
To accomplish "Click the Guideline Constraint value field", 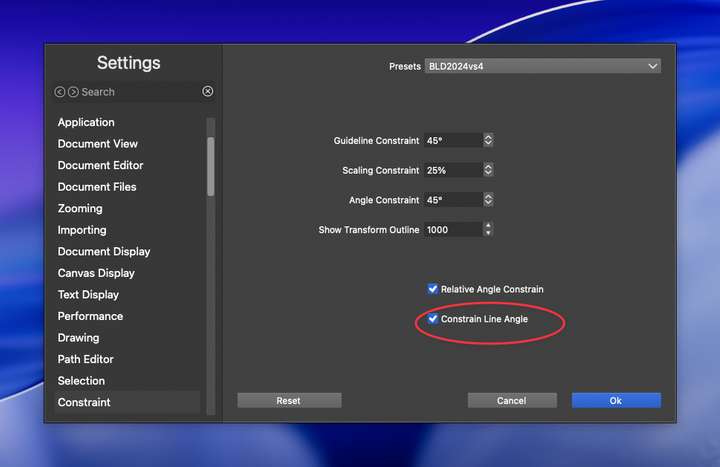I will (x=452, y=141).
